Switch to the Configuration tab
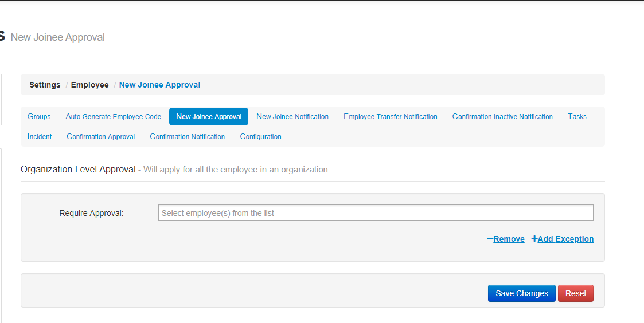Screen dimensions: 644x323 (x=261, y=137)
